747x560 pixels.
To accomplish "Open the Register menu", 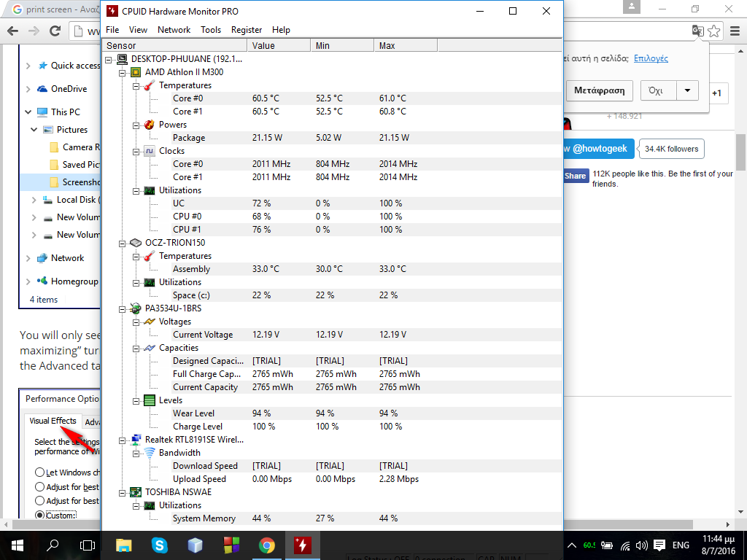I will tap(247, 29).
